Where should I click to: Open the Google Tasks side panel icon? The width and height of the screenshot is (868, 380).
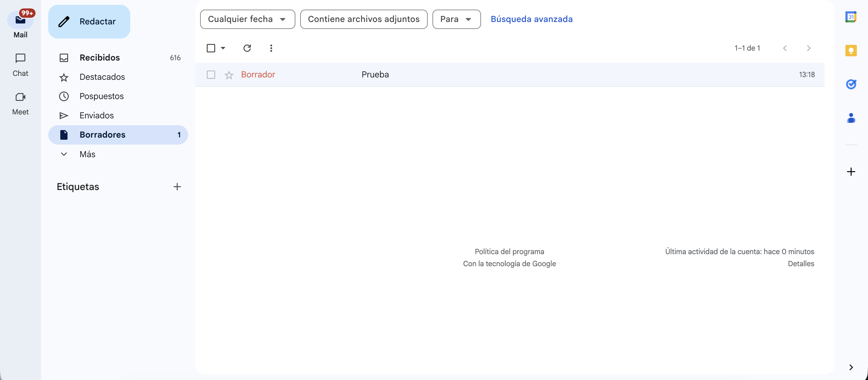click(x=851, y=84)
